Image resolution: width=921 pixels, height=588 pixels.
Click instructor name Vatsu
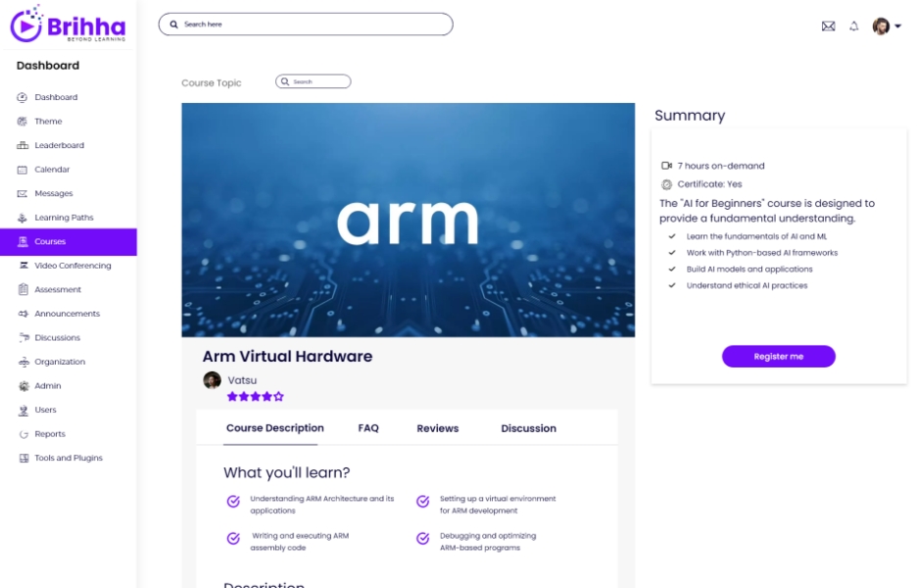pos(242,380)
